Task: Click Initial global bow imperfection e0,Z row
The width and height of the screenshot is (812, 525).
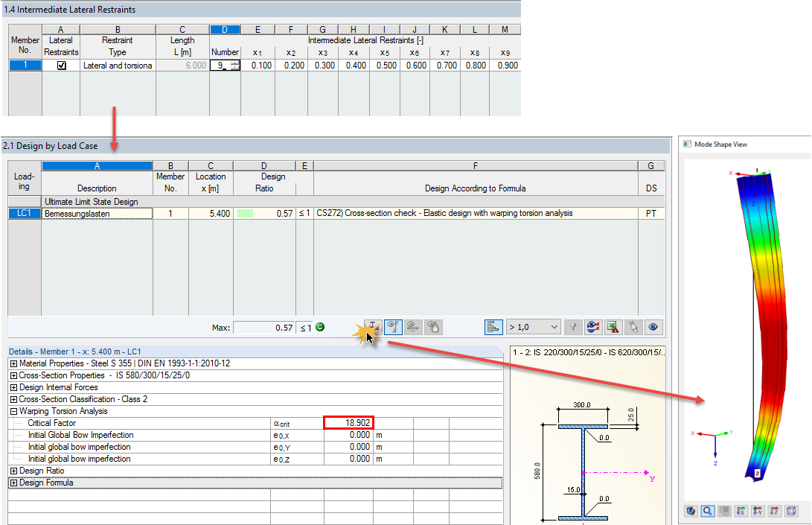Action: [255, 459]
